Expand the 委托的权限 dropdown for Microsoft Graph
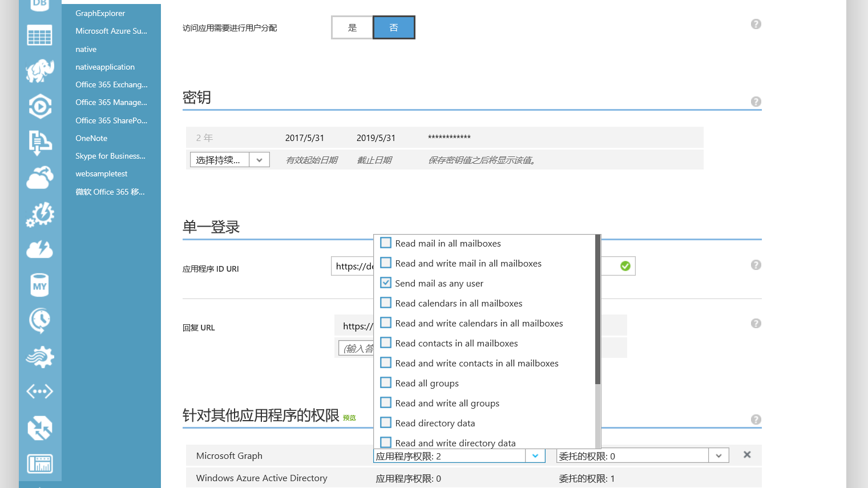Screen dimensions: 868x488 pyautogui.click(x=719, y=455)
